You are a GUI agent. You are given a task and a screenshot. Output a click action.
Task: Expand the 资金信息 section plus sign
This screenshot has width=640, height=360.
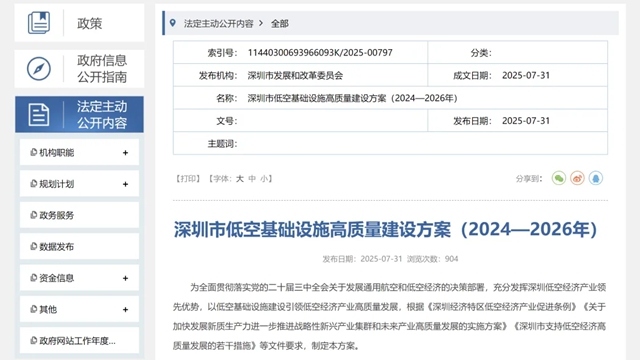click(x=125, y=278)
